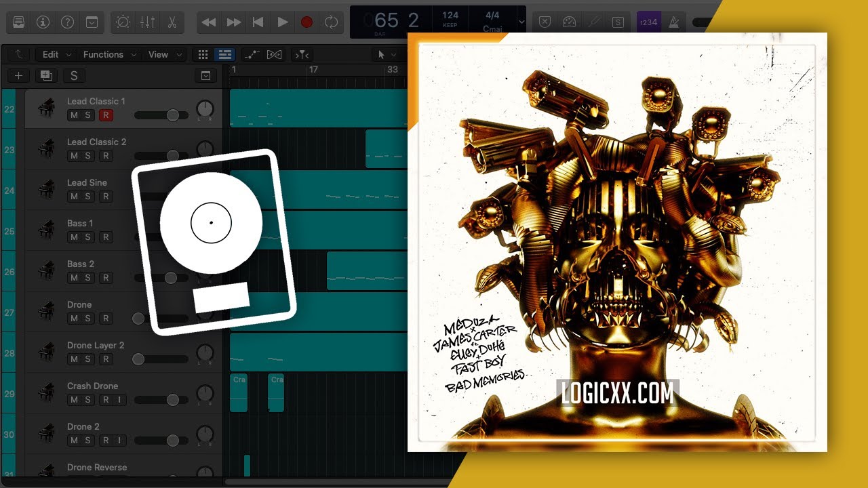Image resolution: width=868 pixels, height=488 pixels.
Task: Click the Tuner gauge icon
Action: (x=569, y=22)
